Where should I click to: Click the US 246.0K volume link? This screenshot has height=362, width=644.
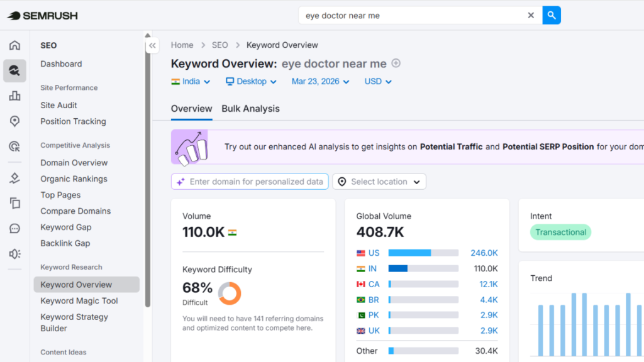484,253
